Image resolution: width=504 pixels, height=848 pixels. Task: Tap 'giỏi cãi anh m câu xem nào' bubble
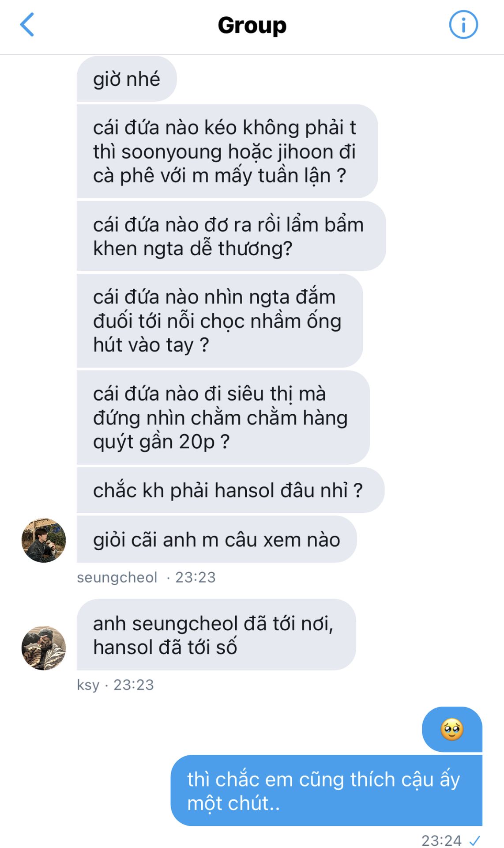[217, 540]
